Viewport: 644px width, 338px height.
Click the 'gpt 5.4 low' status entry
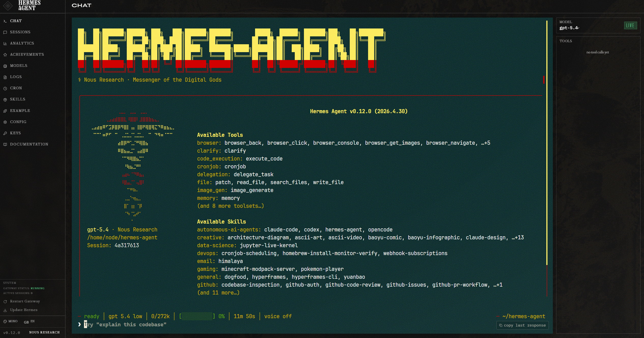(x=125, y=316)
